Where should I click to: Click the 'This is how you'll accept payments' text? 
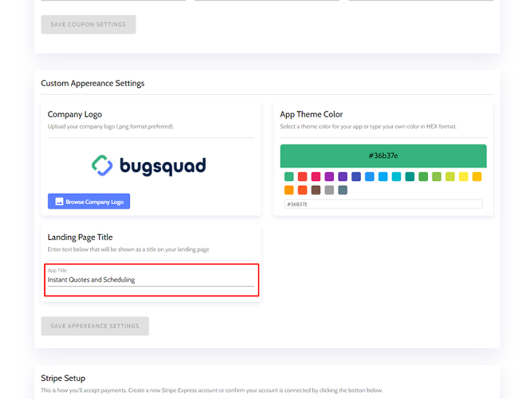(212, 390)
